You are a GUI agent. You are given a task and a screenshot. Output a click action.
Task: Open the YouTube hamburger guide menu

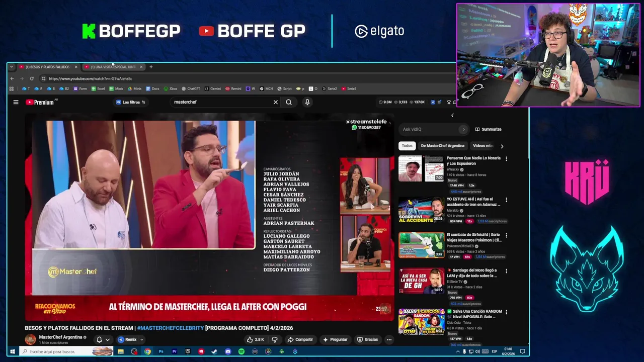[x=16, y=102]
